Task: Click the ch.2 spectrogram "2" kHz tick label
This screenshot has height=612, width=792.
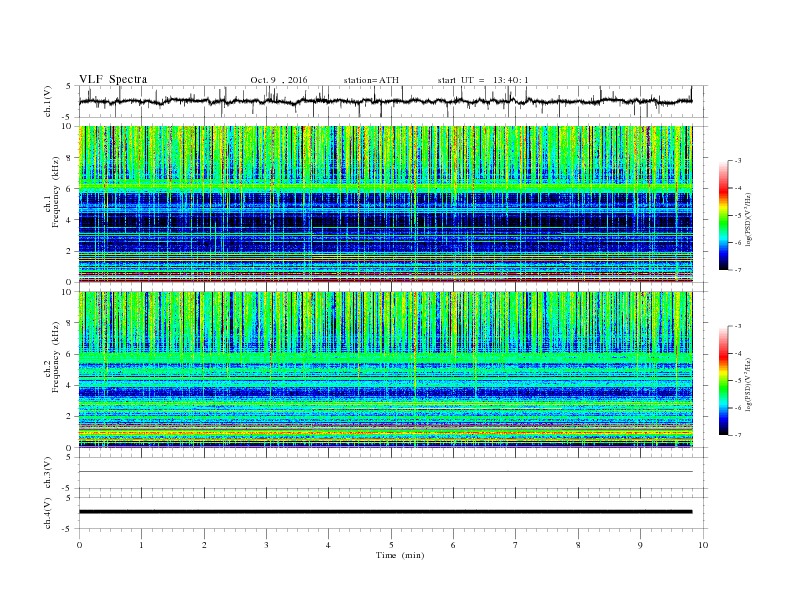Action: tap(69, 417)
